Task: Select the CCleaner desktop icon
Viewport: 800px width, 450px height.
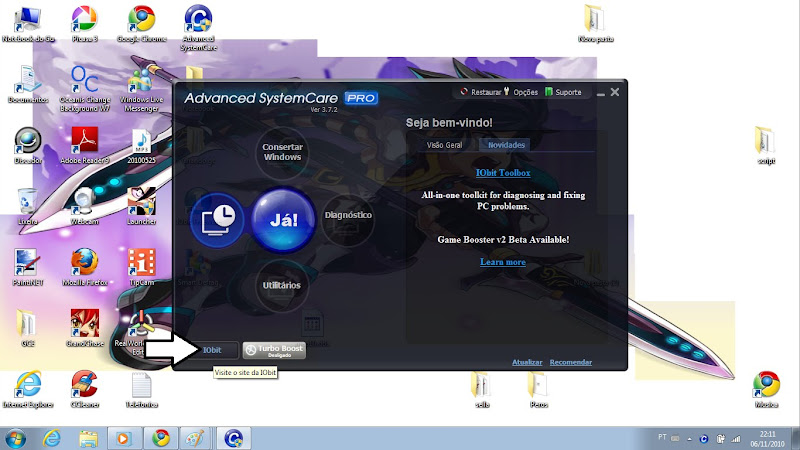Action: (85, 389)
